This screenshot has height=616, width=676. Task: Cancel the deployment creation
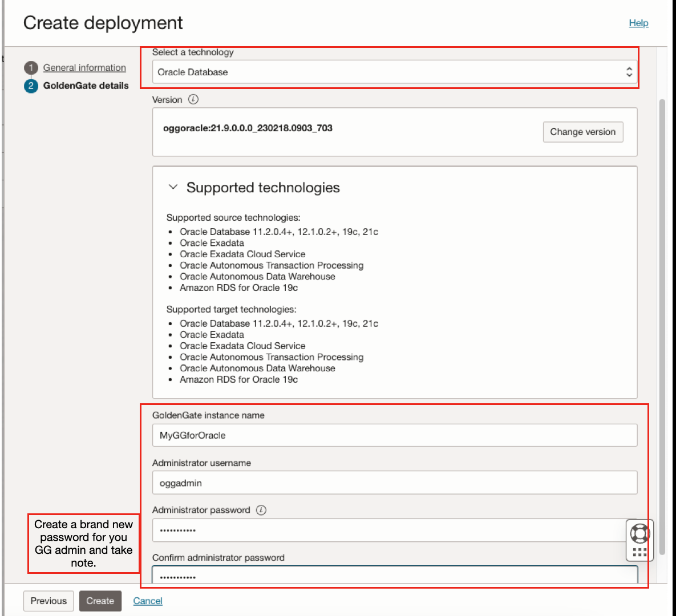[148, 601]
